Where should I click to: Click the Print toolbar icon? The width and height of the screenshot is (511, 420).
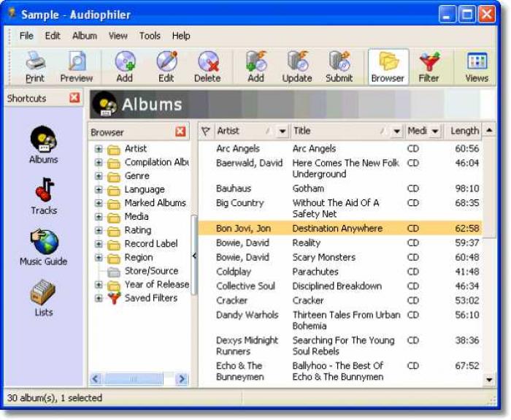35,67
